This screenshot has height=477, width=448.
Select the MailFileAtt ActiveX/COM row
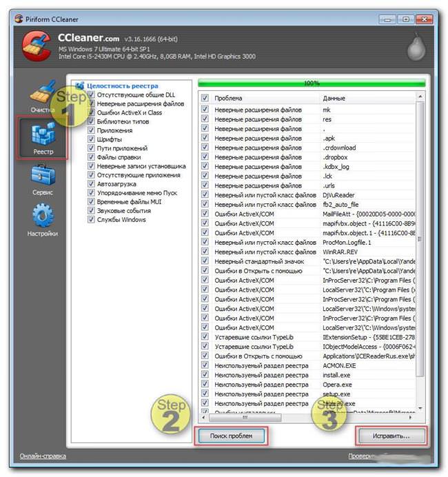point(307,214)
